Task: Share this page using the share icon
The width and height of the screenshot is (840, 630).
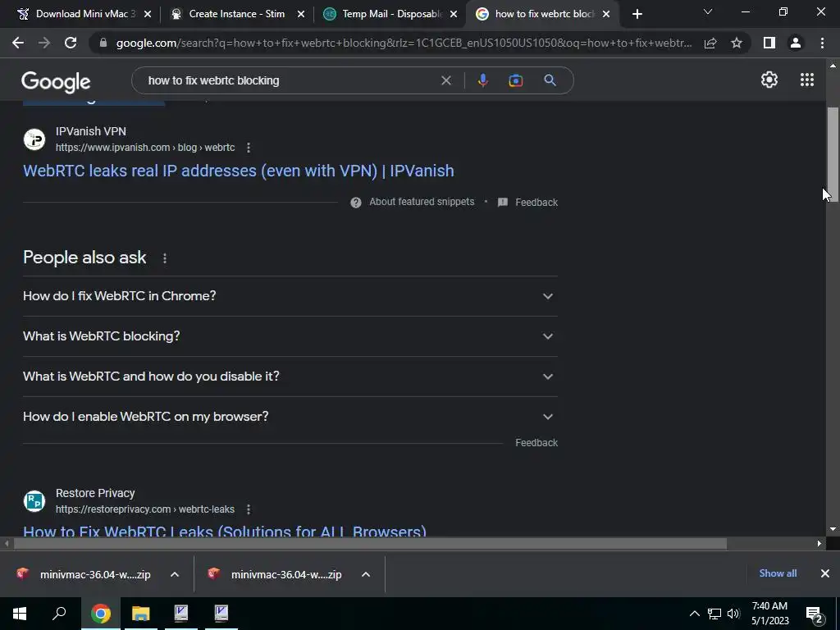Action: [710, 43]
